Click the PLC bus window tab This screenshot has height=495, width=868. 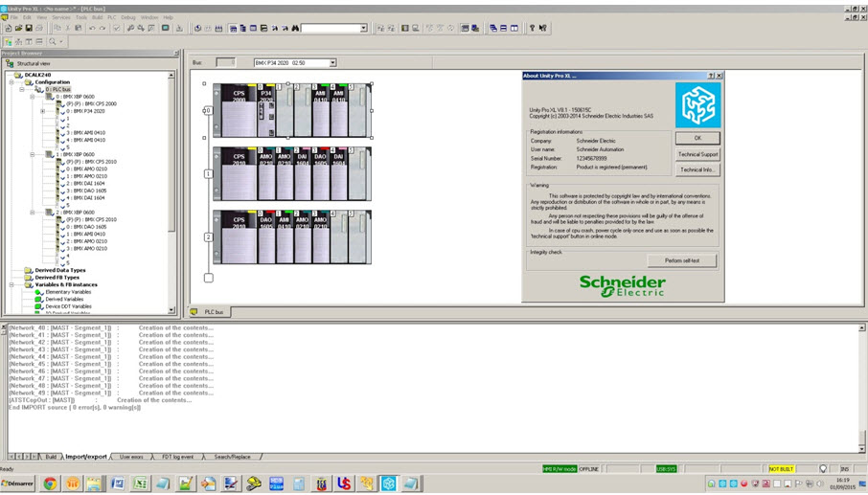click(209, 312)
